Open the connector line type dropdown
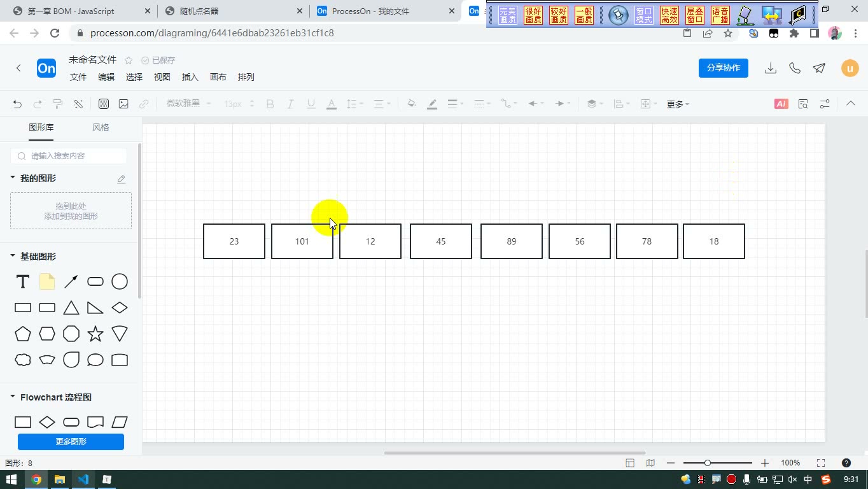This screenshot has height=489, width=868. 509,104
